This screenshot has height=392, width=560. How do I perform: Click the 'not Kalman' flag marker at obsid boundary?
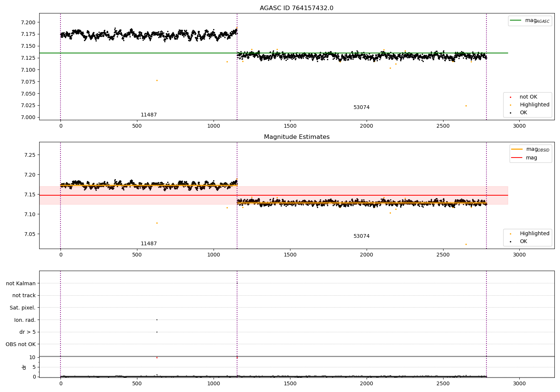pos(237,283)
